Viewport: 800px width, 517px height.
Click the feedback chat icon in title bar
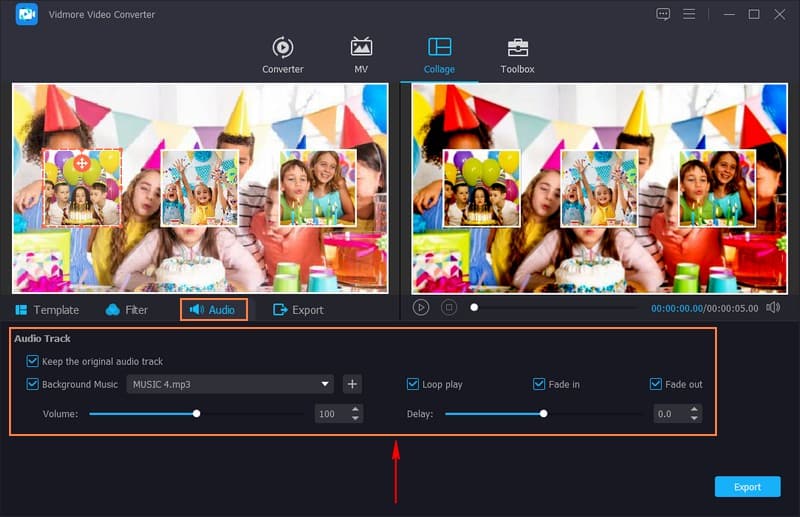point(663,14)
